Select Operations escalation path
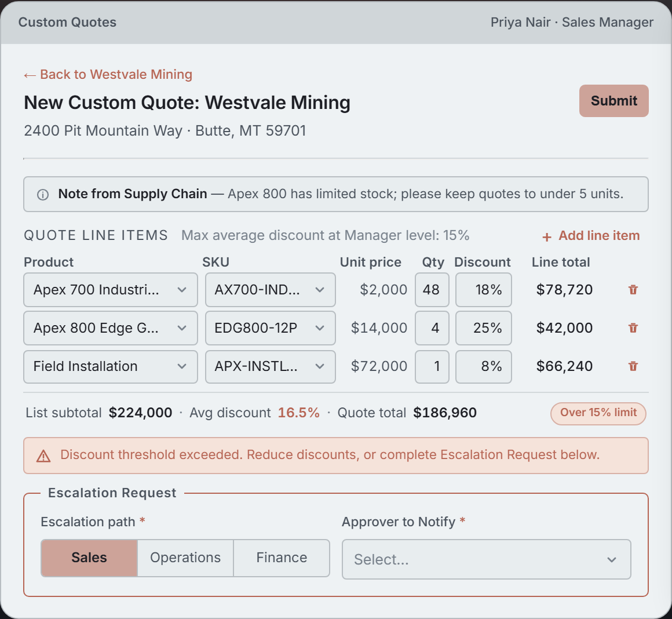Viewport: 672px width, 619px height. pyautogui.click(x=185, y=558)
